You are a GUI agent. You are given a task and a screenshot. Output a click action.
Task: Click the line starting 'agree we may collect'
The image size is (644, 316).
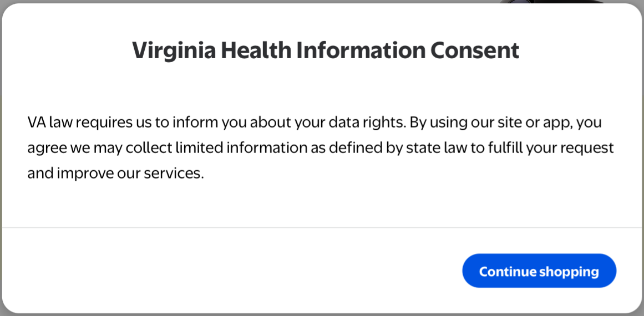pyautogui.click(x=321, y=148)
